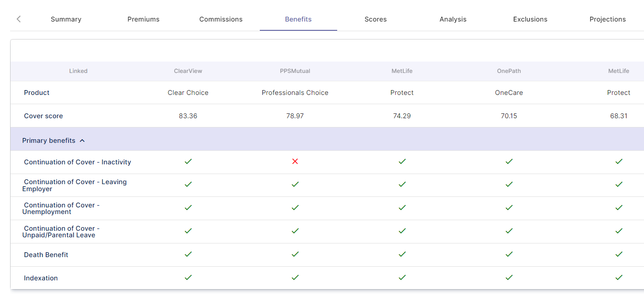Click PPSMutual's tick for Unpaid/Parental Leave
Screen dimensions: 644x294
click(295, 231)
